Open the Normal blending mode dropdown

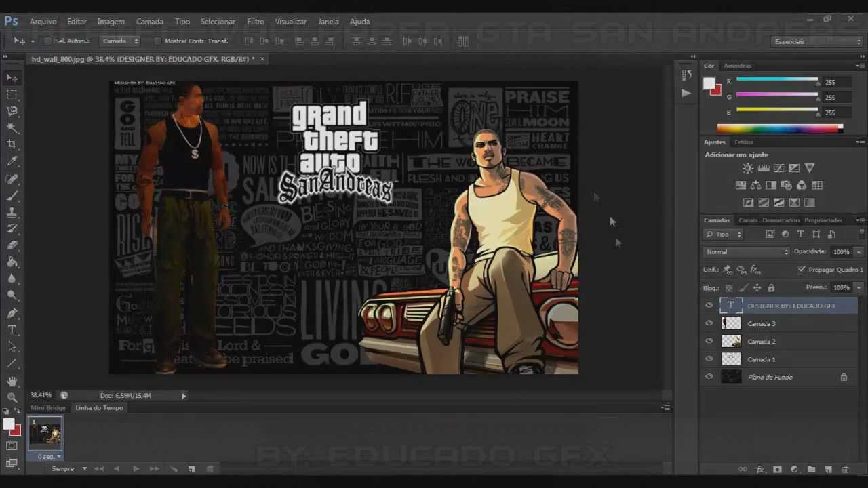746,251
